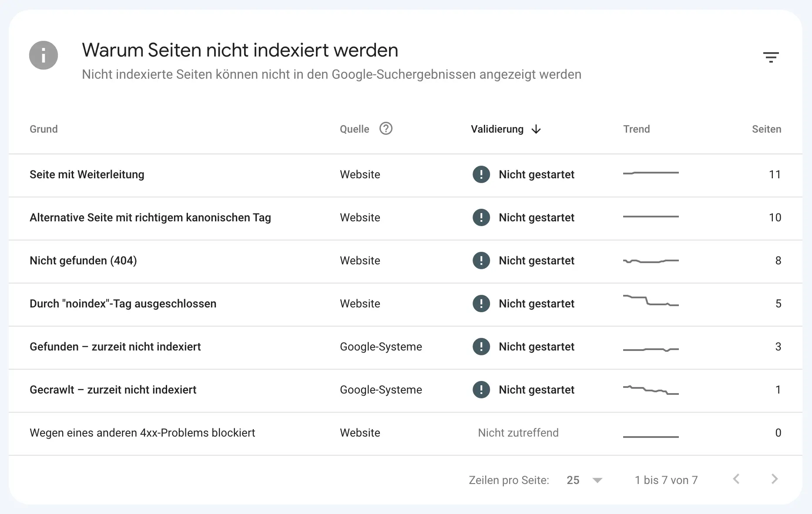Click Google-Systeme source in Gefunden row
This screenshot has height=514, width=812.
coord(381,347)
